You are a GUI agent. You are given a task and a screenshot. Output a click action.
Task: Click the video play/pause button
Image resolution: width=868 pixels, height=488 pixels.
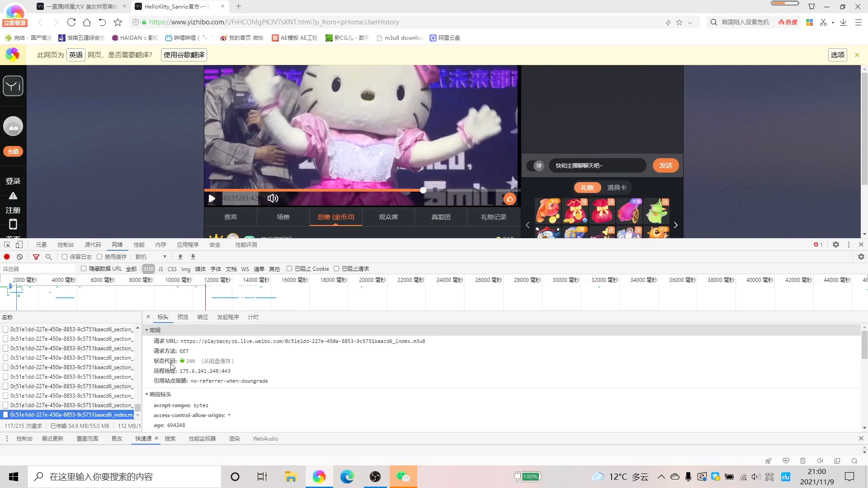[x=213, y=198]
